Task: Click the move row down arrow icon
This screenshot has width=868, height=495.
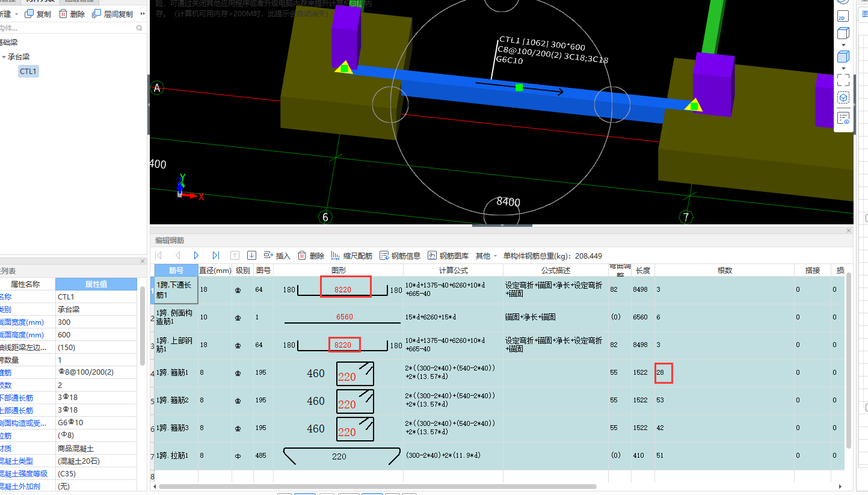Action: pyautogui.click(x=252, y=256)
